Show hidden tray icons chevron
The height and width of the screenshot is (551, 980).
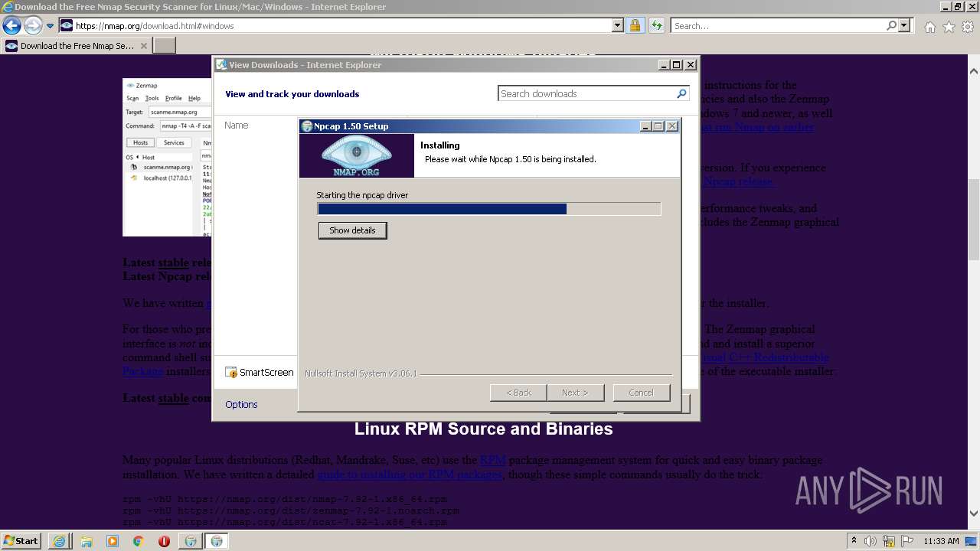(x=854, y=541)
